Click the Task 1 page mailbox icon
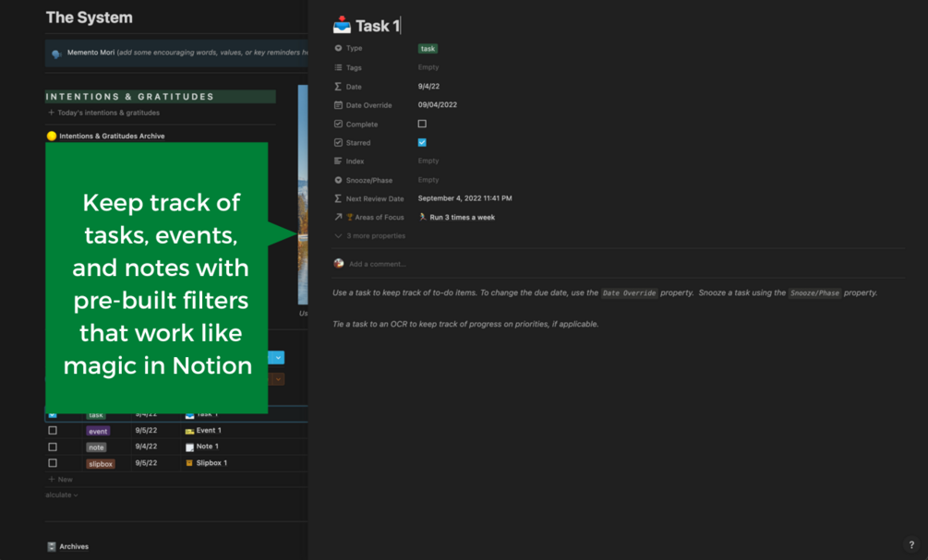 342,25
